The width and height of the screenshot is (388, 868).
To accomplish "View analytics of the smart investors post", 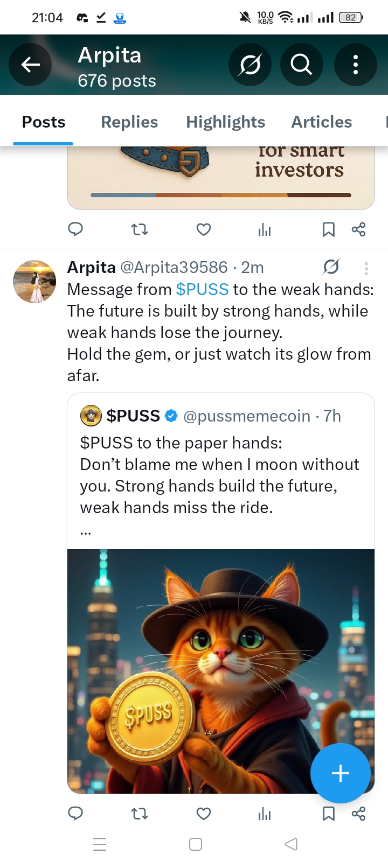I will pyautogui.click(x=264, y=230).
